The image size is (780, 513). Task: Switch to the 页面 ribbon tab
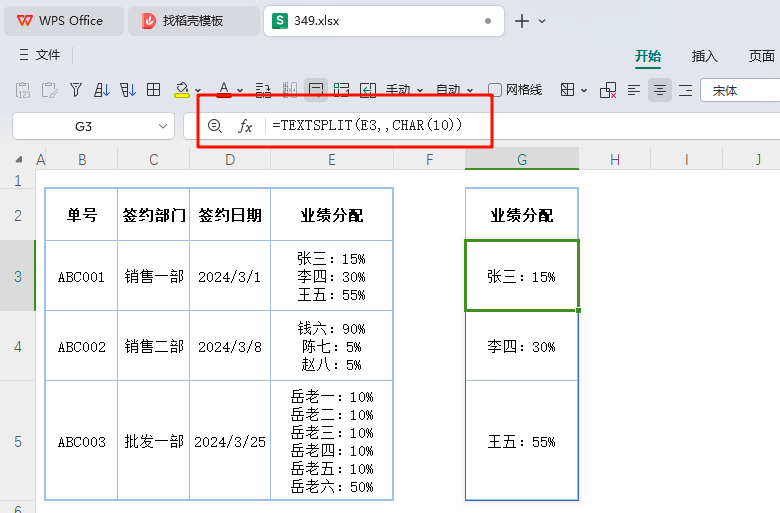762,56
